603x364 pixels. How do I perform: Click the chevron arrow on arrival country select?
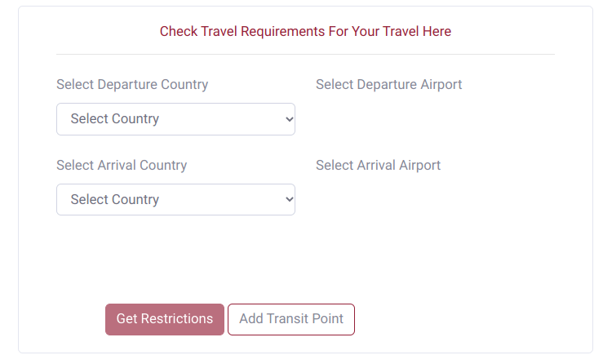pyautogui.click(x=289, y=200)
